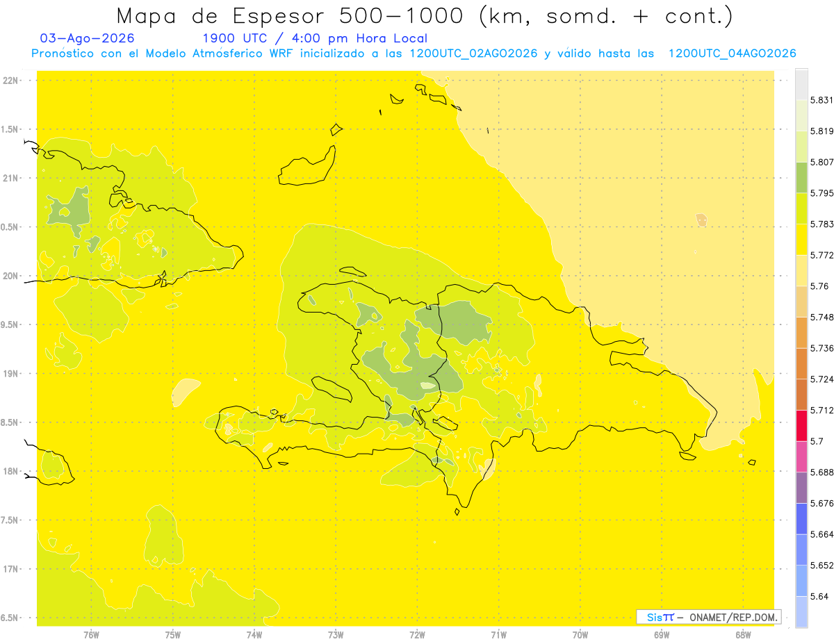Click the legend value 5.819
Image resolution: width=834 pixels, height=644 pixels.
coord(821,131)
